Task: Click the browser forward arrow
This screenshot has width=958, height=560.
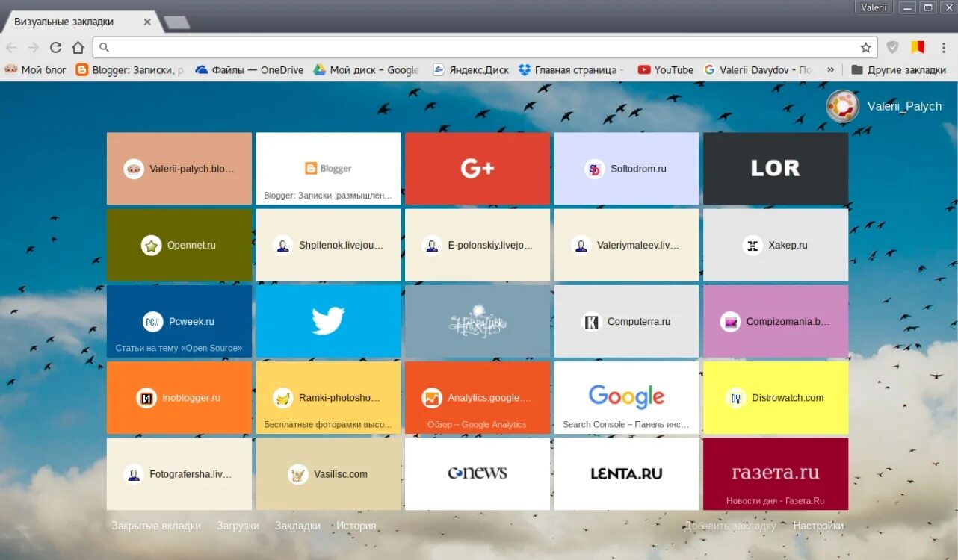Action: (34, 47)
